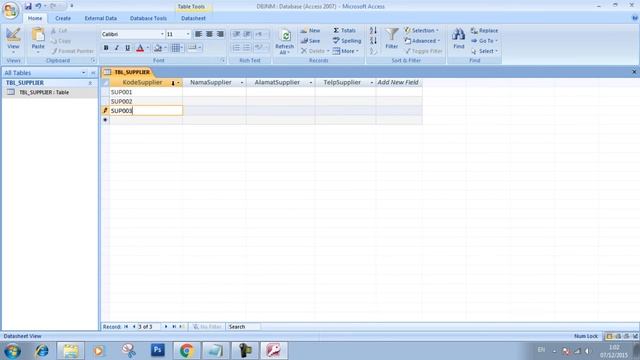This screenshot has height=360, width=640.
Task: Open the Selection filter dropdown
Action: 422,31
